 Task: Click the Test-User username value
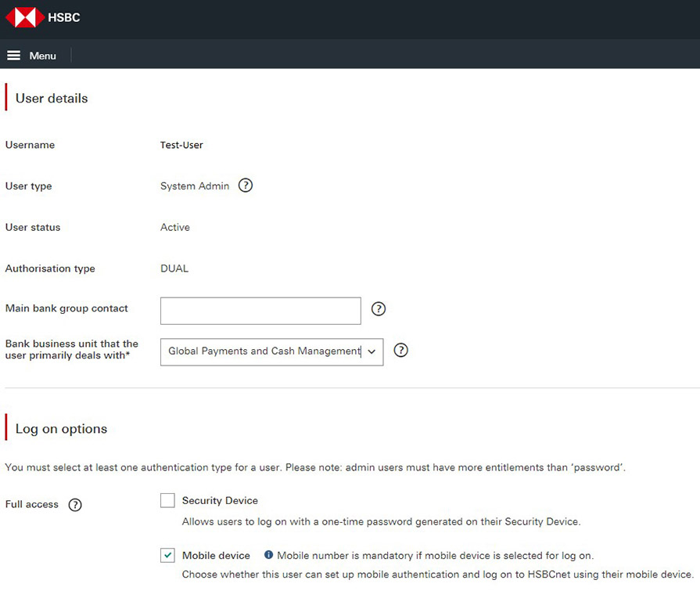click(x=181, y=145)
